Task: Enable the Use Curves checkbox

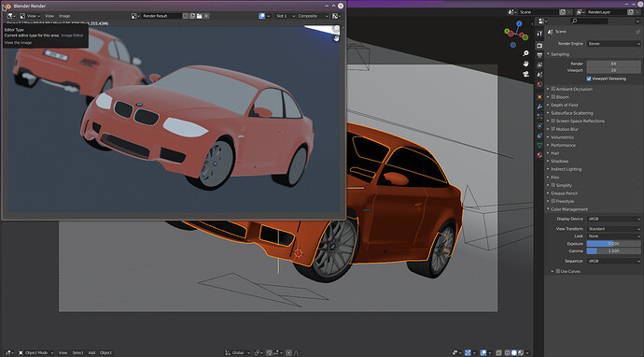Action: (558, 271)
